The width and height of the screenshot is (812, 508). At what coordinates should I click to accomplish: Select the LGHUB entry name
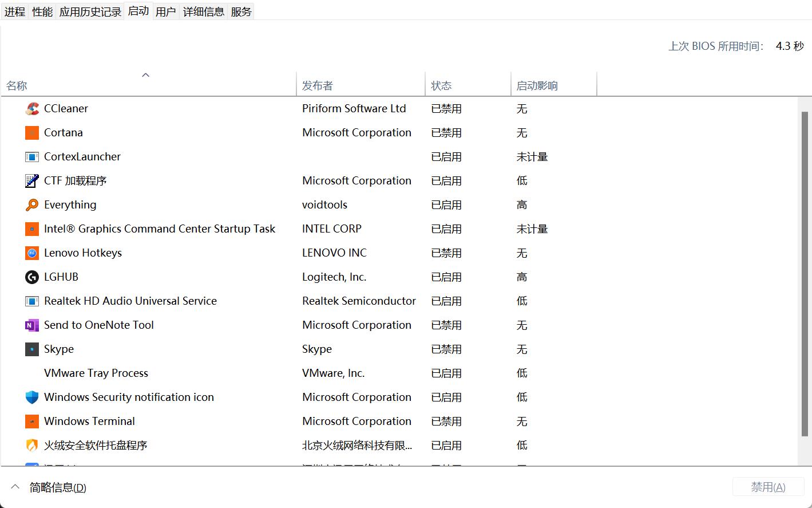pos(61,277)
